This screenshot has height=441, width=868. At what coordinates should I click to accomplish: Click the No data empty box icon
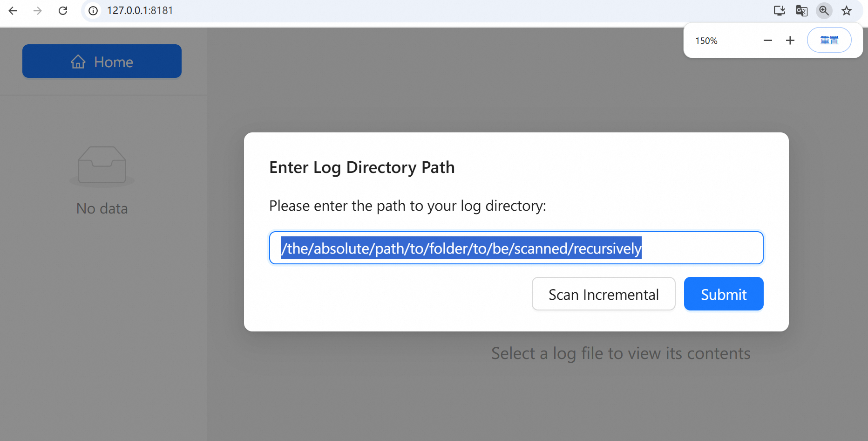pos(102,165)
